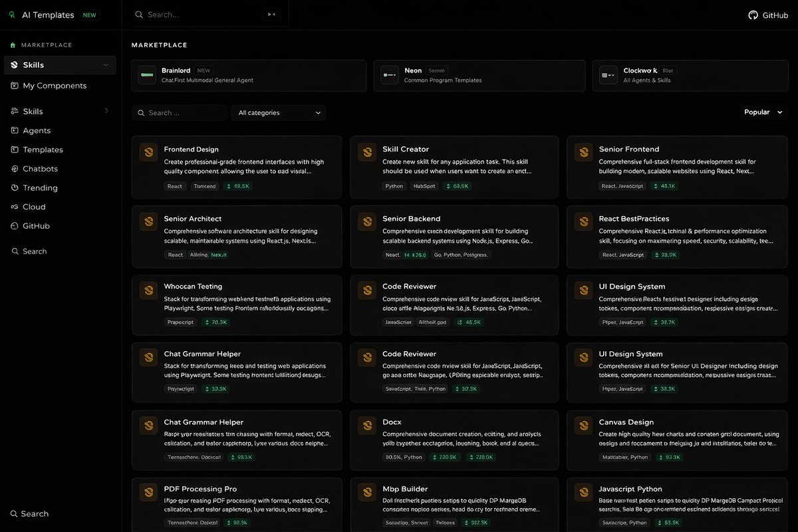Select My Components in the sidebar

pyautogui.click(x=15, y=85)
